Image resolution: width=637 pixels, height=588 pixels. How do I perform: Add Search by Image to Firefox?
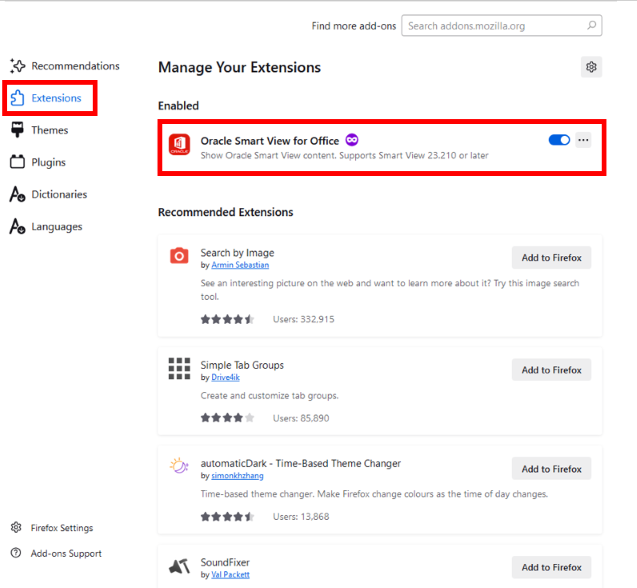pyautogui.click(x=551, y=258)
